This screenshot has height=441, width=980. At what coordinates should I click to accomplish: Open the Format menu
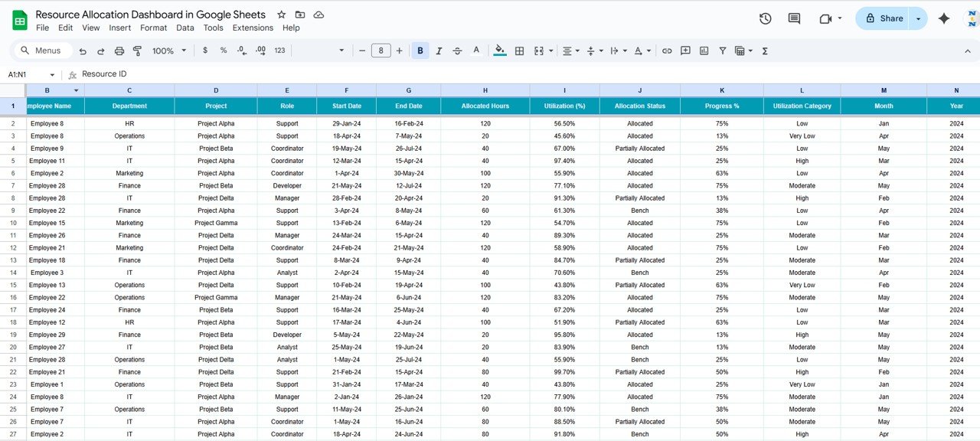[153, 28]
